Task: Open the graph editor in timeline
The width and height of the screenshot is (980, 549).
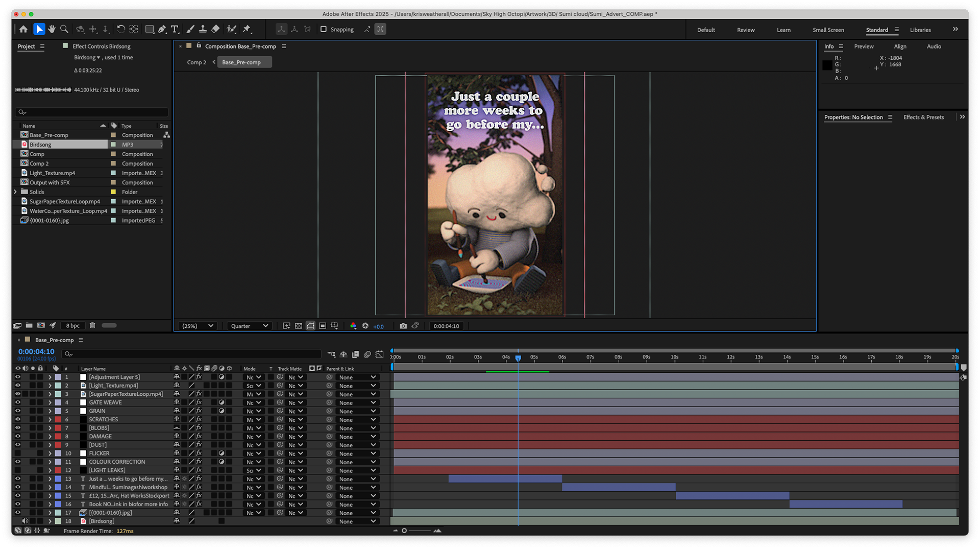Action: click(x=380, y=354)
